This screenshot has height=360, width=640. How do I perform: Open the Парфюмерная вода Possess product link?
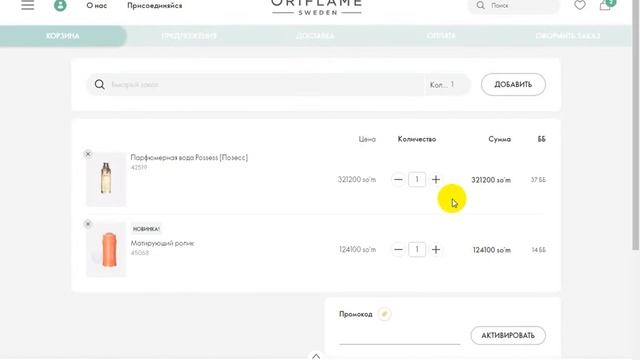pyautogui.click(x=189, y=158)
